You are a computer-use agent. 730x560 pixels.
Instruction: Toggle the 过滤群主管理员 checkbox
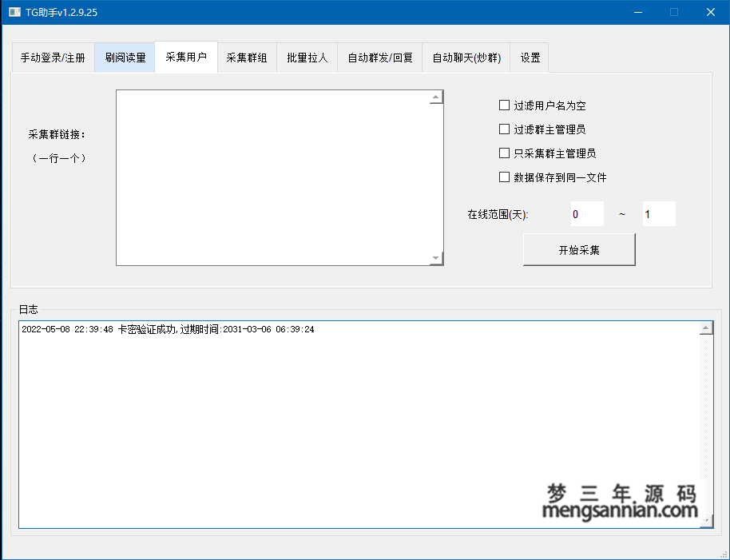point(504,129)
